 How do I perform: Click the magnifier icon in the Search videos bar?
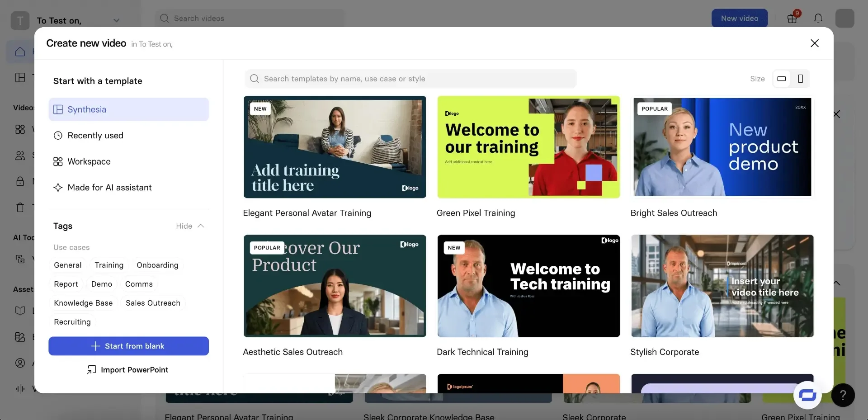[x=165, y=18]
